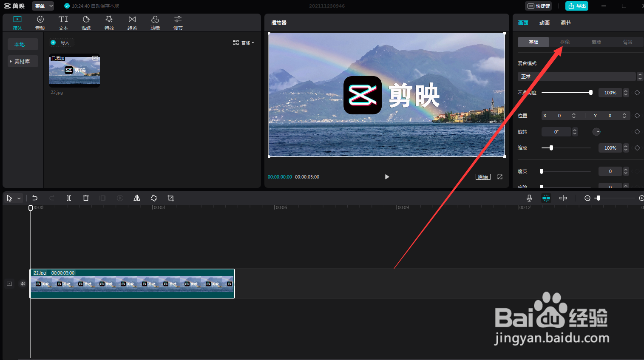
Task: Open the 文本 text panel
Action: [x=63, y=23]
